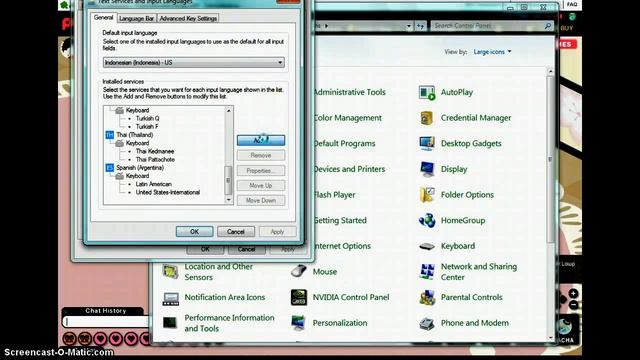640x360 pixels.
Task: Click the chat input field under Chat History
Action: pyautogui.click(x=106, y=322)
